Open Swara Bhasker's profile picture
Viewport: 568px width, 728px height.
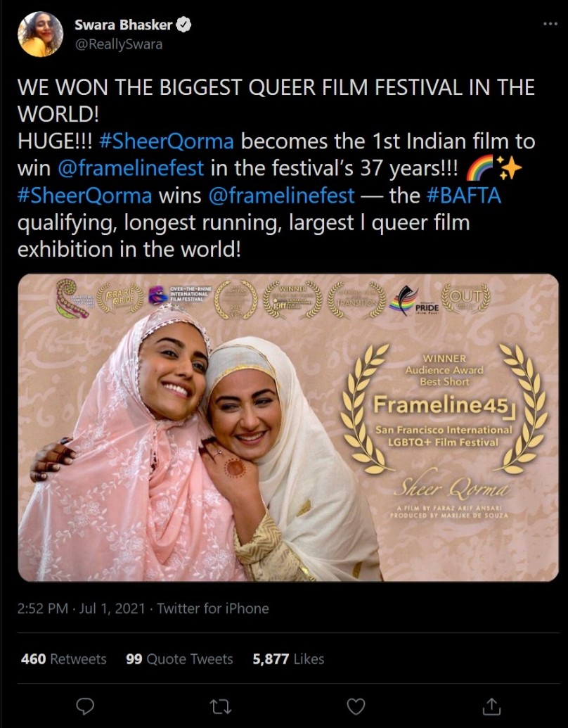(x=40, y=34)
